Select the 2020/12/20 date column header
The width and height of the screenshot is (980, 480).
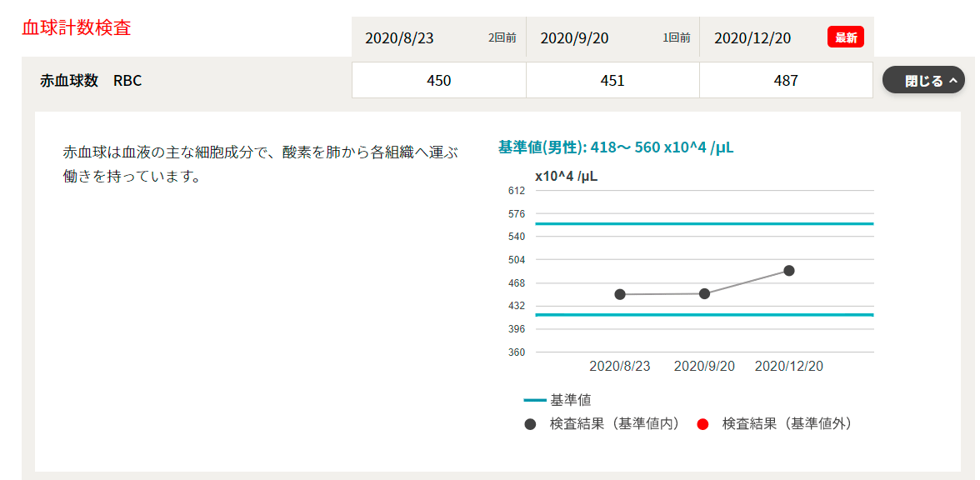point(787,37)
